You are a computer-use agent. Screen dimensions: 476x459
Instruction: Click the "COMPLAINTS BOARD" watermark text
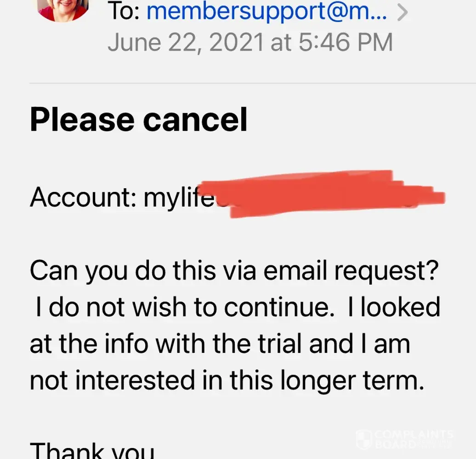[414, 439]
